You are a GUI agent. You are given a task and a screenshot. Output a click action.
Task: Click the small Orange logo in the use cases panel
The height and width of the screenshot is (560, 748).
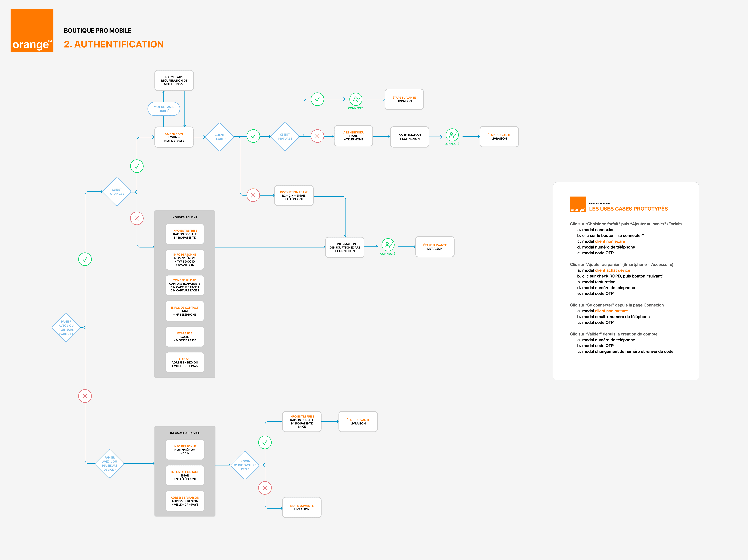point(578,204)
